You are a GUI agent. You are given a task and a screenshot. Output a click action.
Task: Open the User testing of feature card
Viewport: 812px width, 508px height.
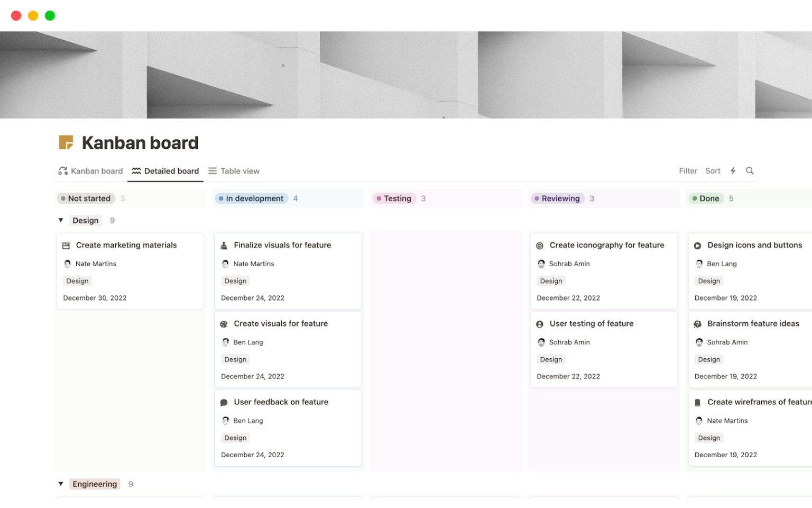pyautogui.click(x=591, y=323)
